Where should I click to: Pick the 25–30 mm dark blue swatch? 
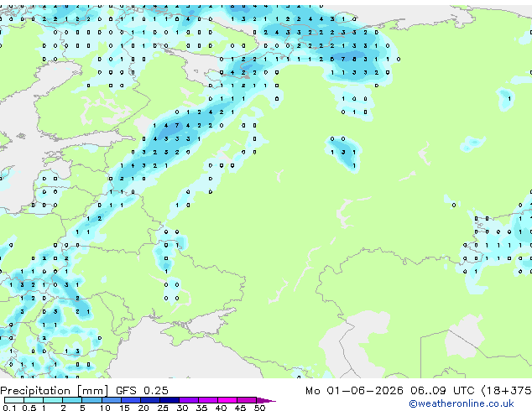(x=169, y=400)
